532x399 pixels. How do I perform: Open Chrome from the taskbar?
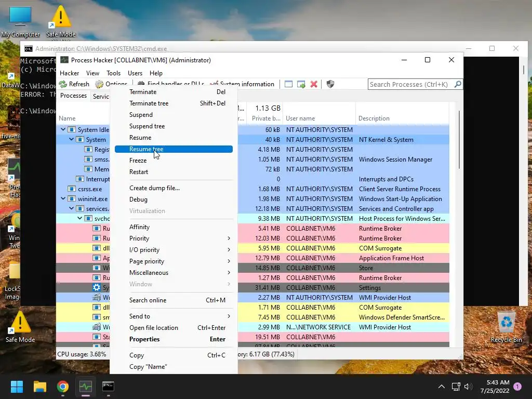tap(63, 387)
